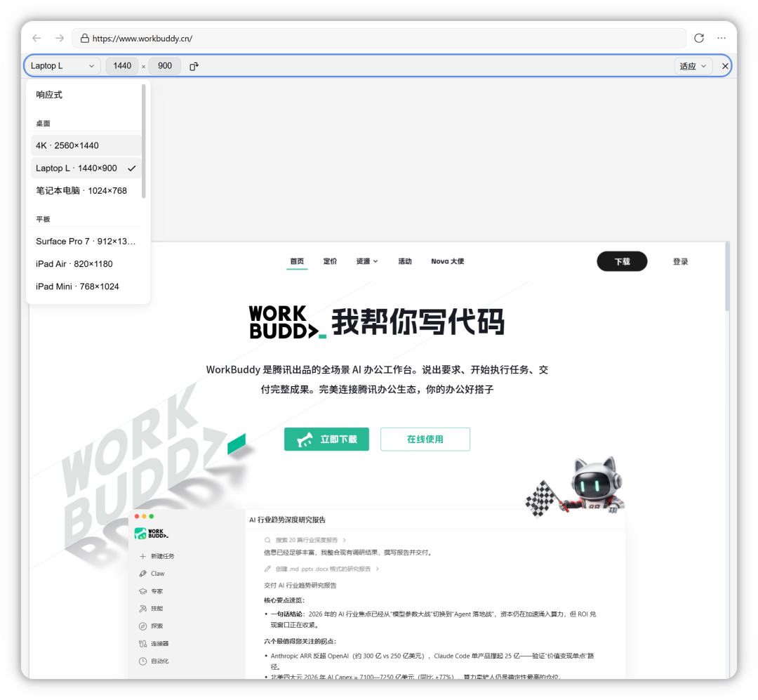
Task: Edit the 1440 width field
Action: point(122,66)
